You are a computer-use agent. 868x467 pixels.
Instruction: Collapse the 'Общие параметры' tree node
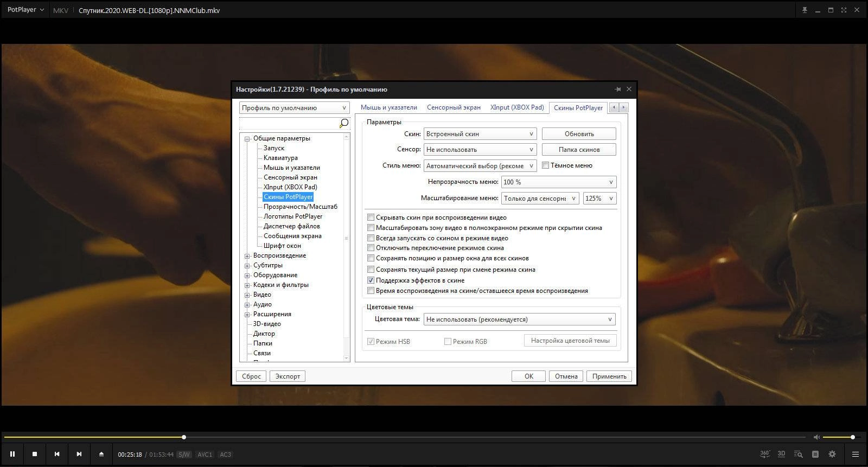(x=247, y=138)
